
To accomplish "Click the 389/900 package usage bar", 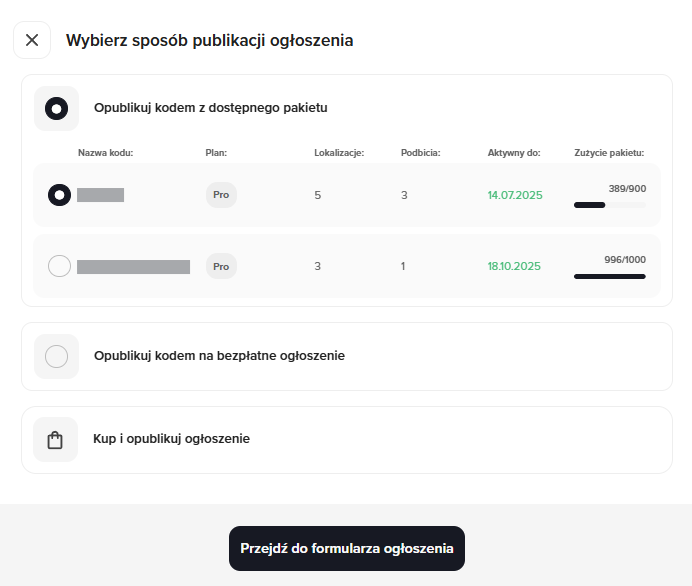I will point(609,205).
